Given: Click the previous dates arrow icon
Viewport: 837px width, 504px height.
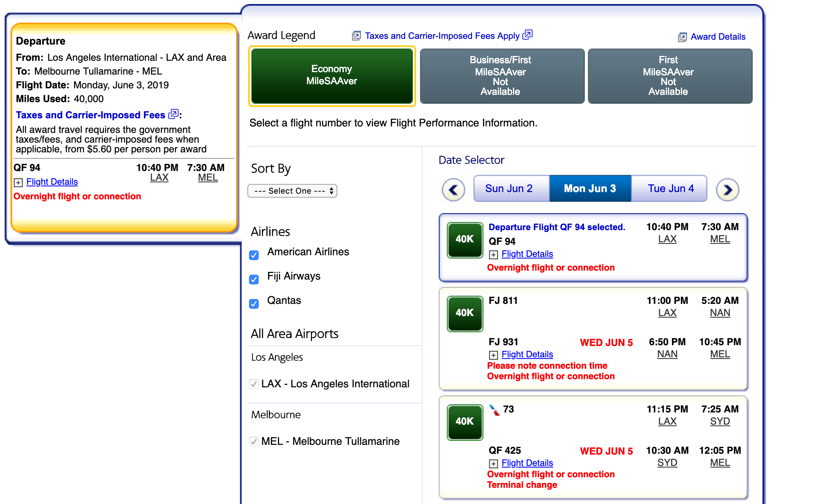Looking at the screenshot, I should (x=453, y=190).
